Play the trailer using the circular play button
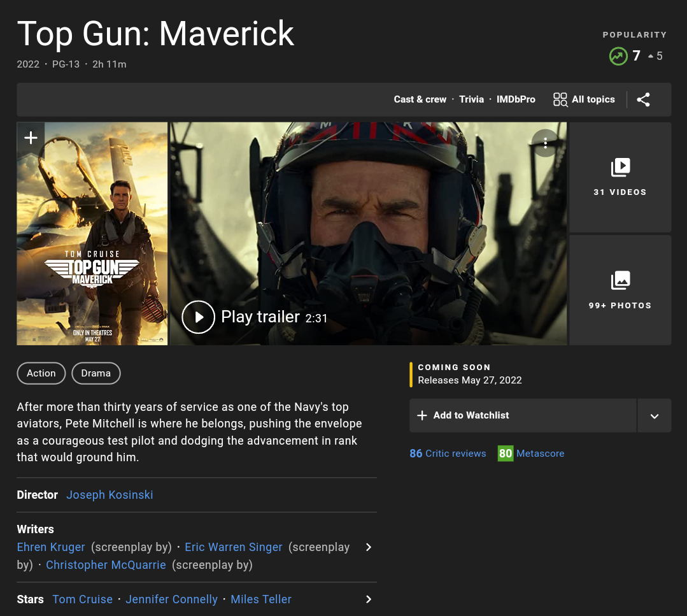The image size is (687, 616). [x=199, y=317]
